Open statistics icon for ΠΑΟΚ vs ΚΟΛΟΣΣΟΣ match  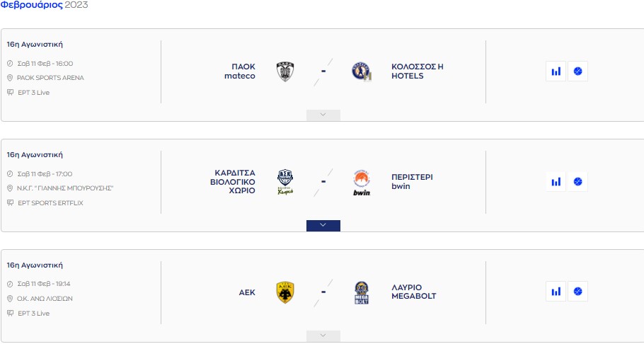[x=556, y=71]
